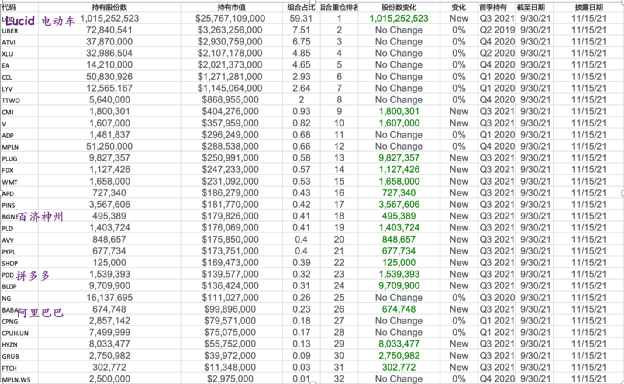Click the Q2 2019 first-held cell
This screenshot has height=384, width=624.
497,30
